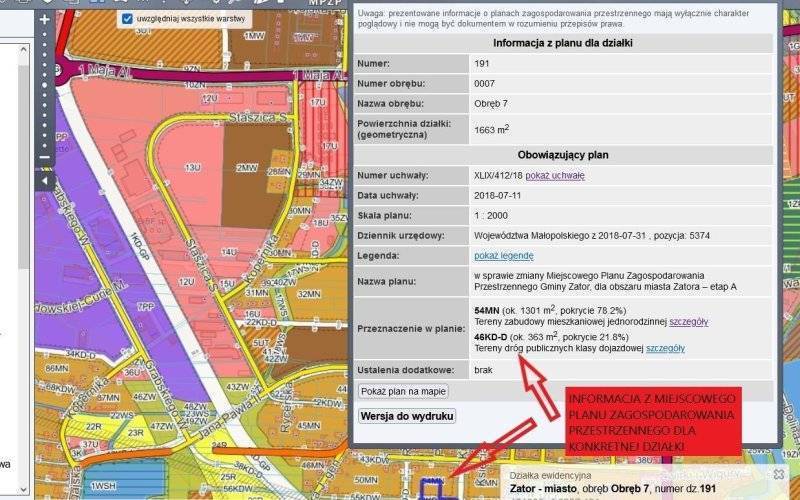Open the 'pokaż legendę' link
The image size is (800, 500).
point(504,256)
